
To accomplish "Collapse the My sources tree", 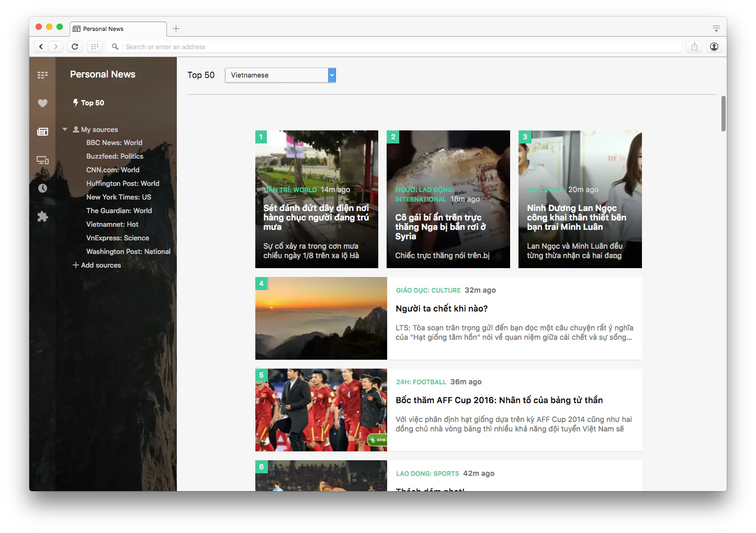I will (65, 129).
